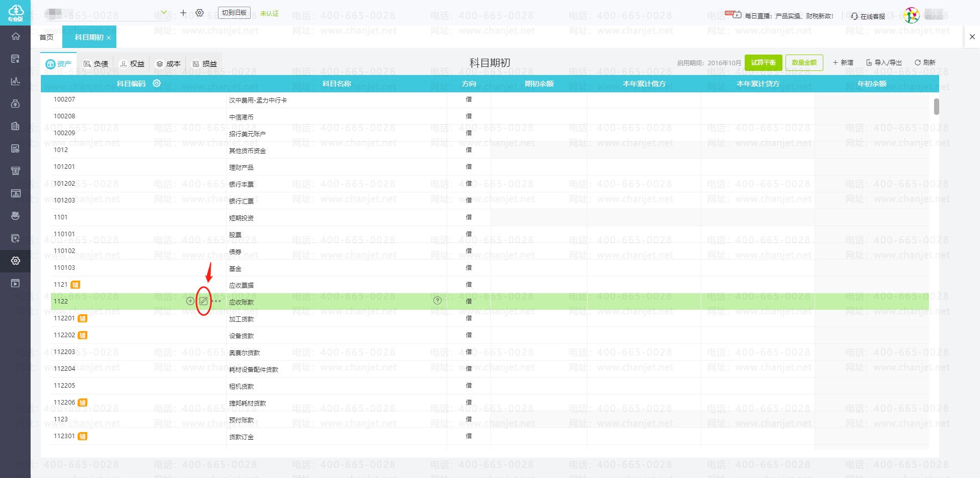Open the 导入/导出 menu
The width and height of the screenshot is (980, 478).
click(884, 62)
